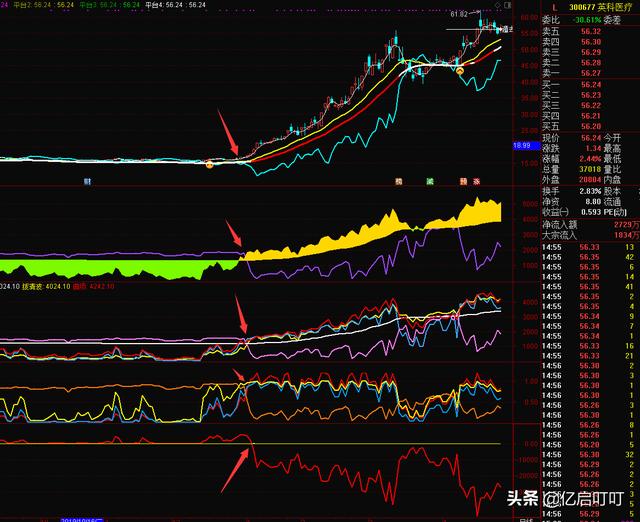This screenshot has height=522, width=640.
Task: Click red arrow pointing at price chart
Action: pos(228,133)
